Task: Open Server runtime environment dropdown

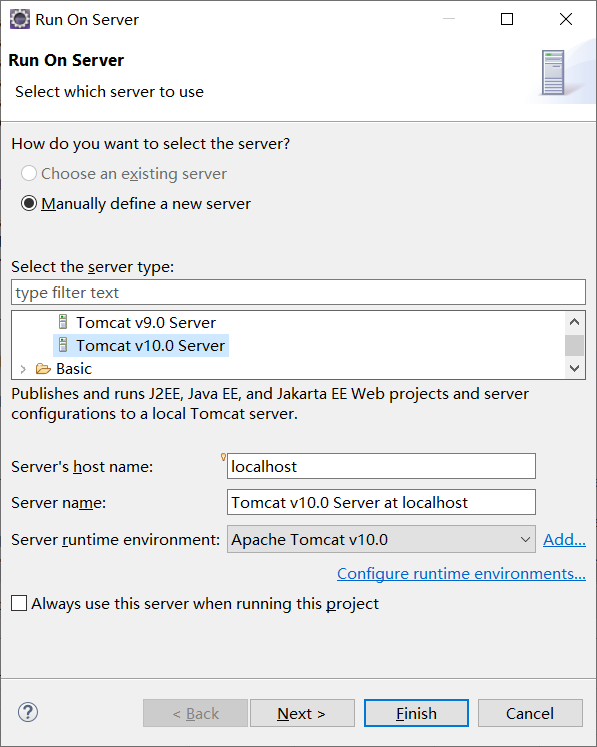Action: pos(381,539)
